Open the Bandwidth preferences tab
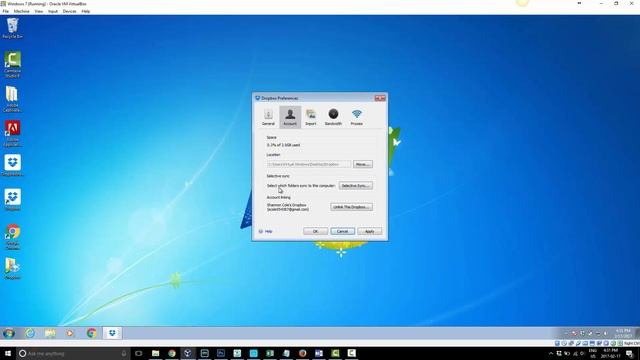The height and width of the screenshot is (360, 640). click(x=333, y=117)
